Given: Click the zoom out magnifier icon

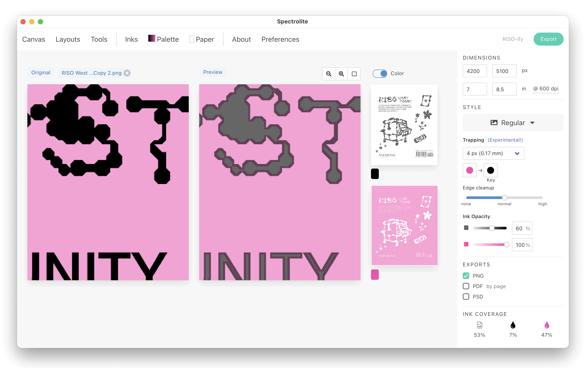Looking at the screenshot, I should click(329, 74).
